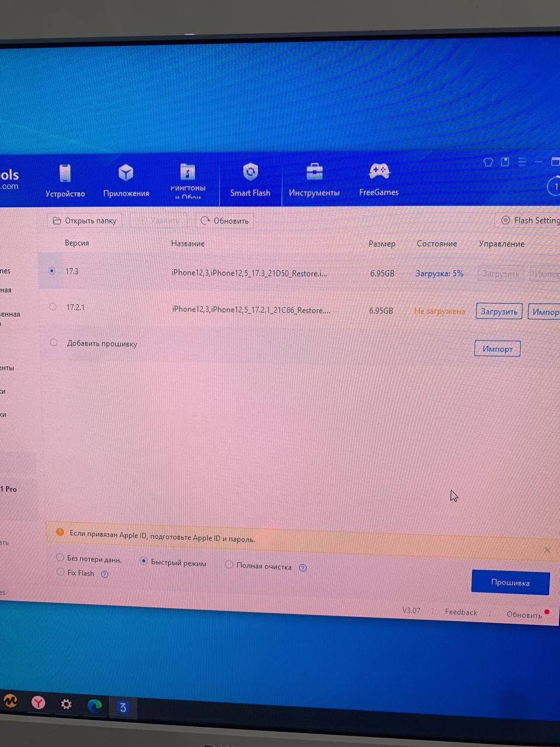
Task: Click the skin shirt icon in title bar
Action: [x=488, y=162]
